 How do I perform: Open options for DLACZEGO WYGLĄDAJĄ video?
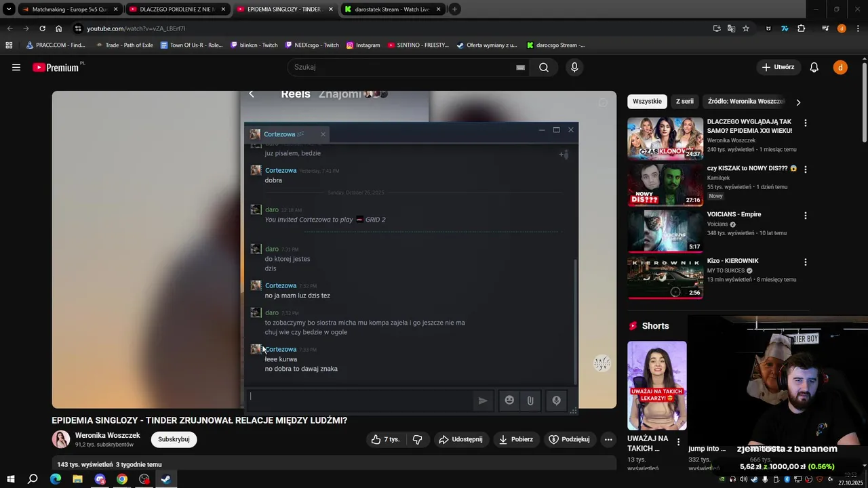click(806, 123)
